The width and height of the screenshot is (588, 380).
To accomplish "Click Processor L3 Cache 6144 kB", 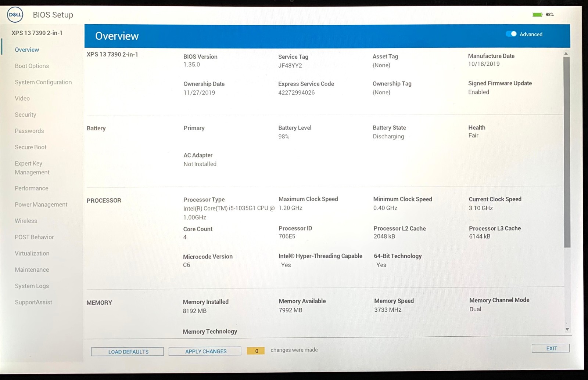I will (x=480, y=236).
